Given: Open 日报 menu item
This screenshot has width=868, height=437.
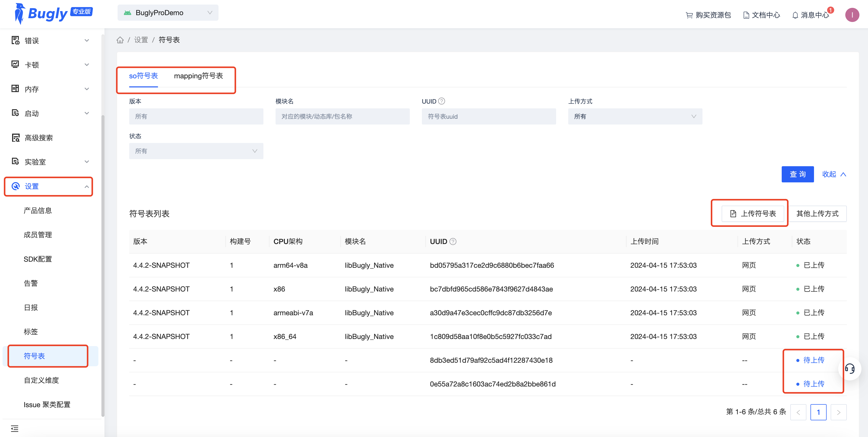Looking at the screenshot, I should point(31,307).
